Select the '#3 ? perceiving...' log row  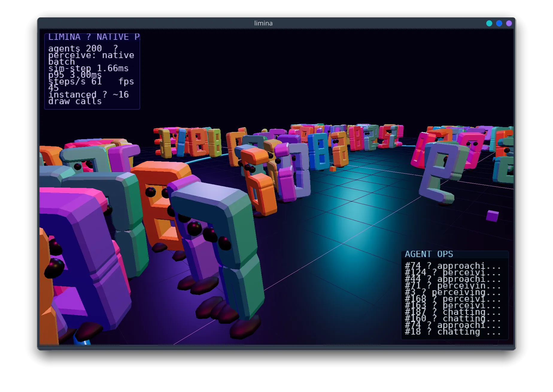(453, 292)
